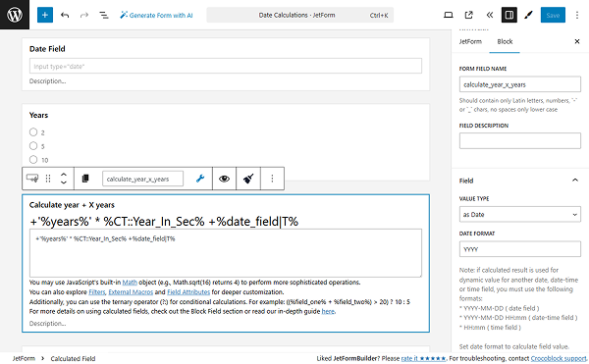Undo the last change
This screenshot has width=589, height=364.
click(x=65, y=15)
